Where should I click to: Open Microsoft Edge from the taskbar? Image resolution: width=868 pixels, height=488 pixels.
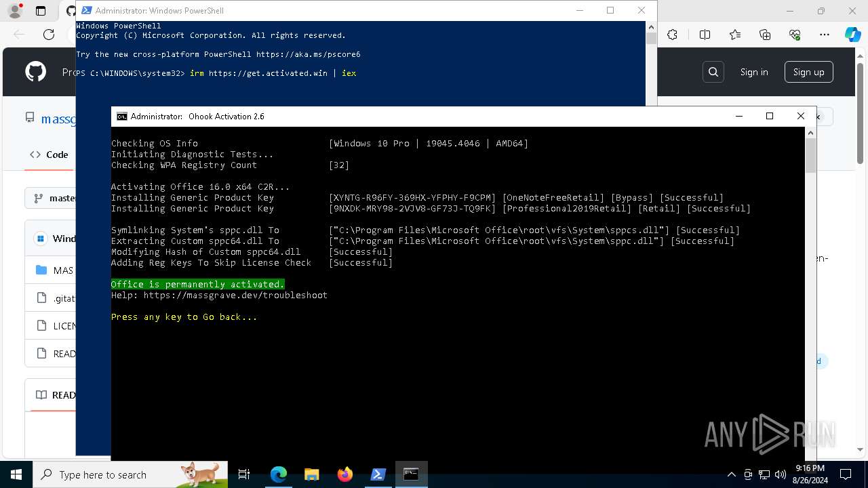point(279,474)
